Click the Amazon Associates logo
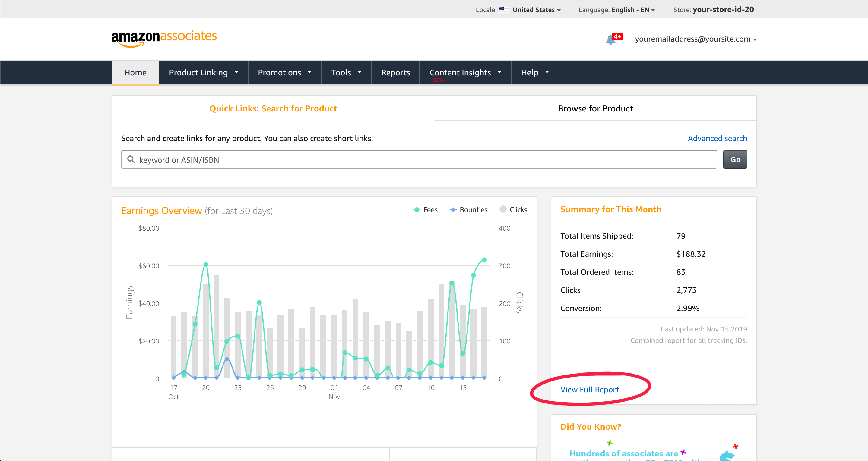 pyautogui.click(x=164, y=39)
